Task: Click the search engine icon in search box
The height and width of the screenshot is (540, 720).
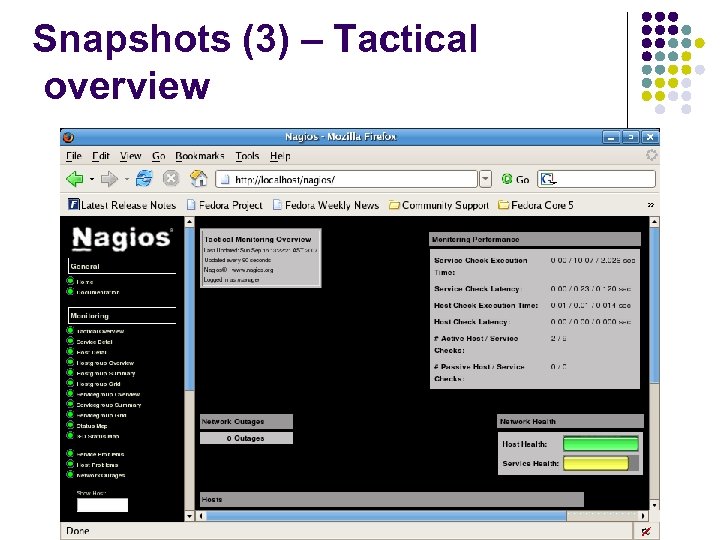Action: click(548, 179)
